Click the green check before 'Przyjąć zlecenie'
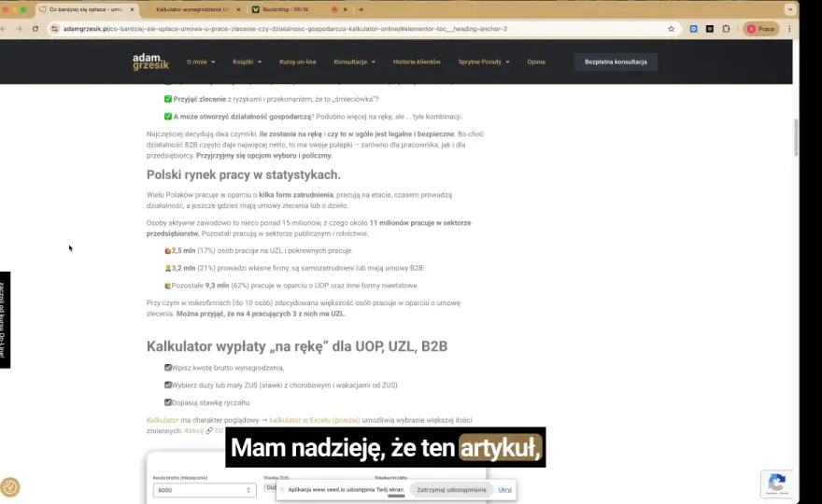This screenshot has height=504, width=822. point(168,99)
